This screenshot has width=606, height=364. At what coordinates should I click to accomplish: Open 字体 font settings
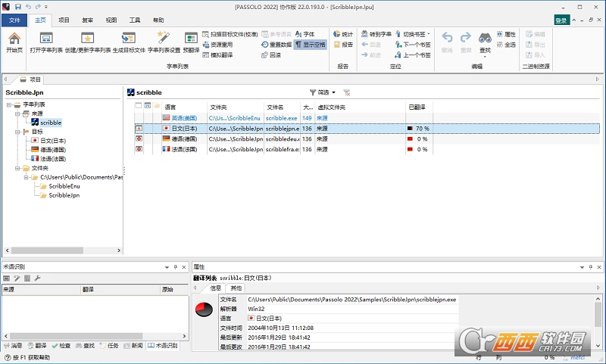click(305, 34)
